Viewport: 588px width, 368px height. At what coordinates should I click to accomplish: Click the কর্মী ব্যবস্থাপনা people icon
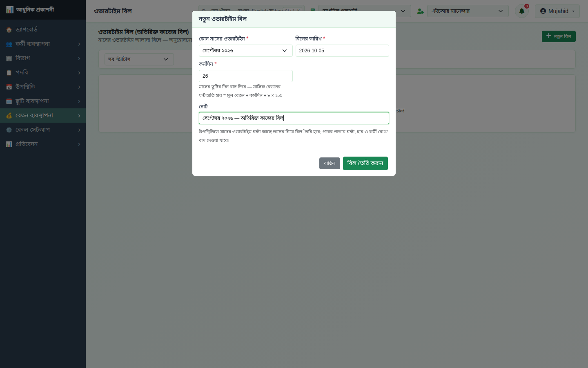tap(9, 44)
